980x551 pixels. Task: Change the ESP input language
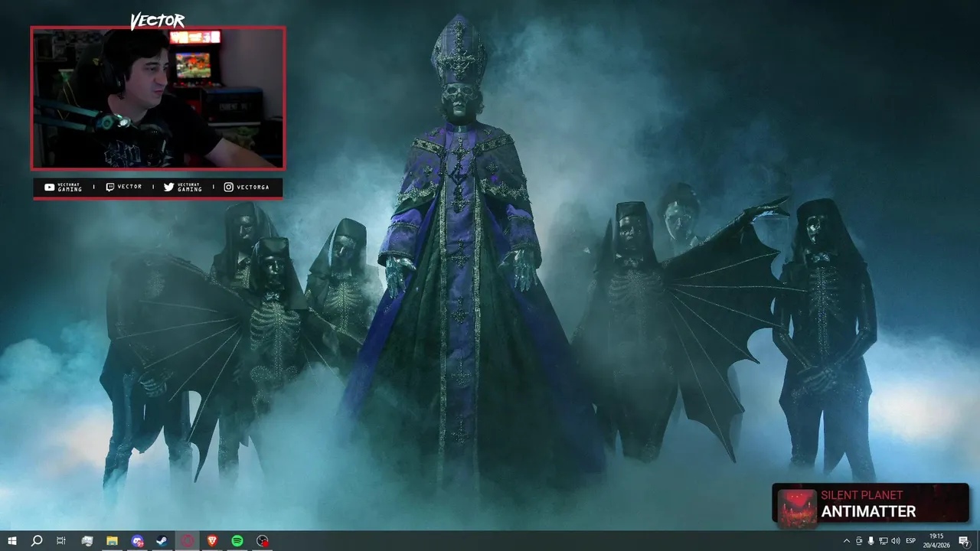tap(911, 541)
